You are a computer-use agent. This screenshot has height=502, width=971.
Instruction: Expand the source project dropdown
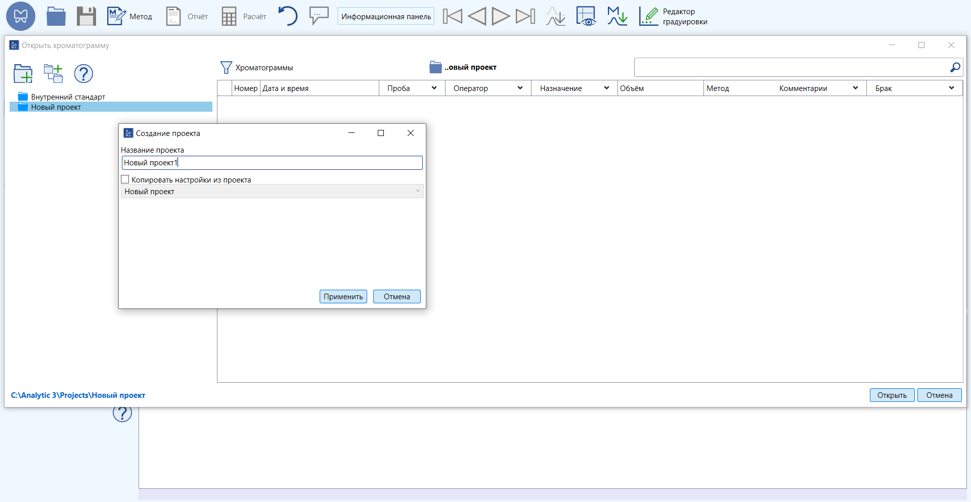tap(417, 191)
